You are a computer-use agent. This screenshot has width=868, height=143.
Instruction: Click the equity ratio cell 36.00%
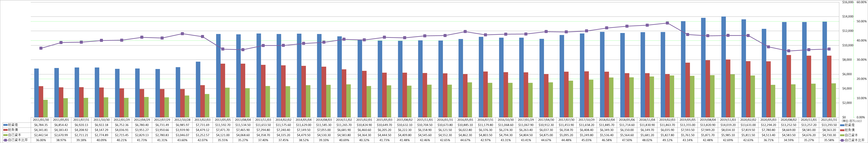point(41,140)
